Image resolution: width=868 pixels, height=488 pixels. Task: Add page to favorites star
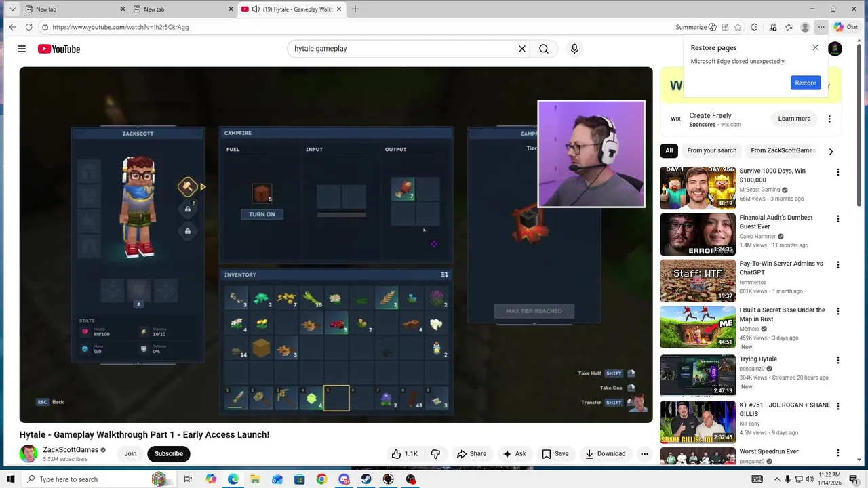pyautogui.click(x=737, y=27)
